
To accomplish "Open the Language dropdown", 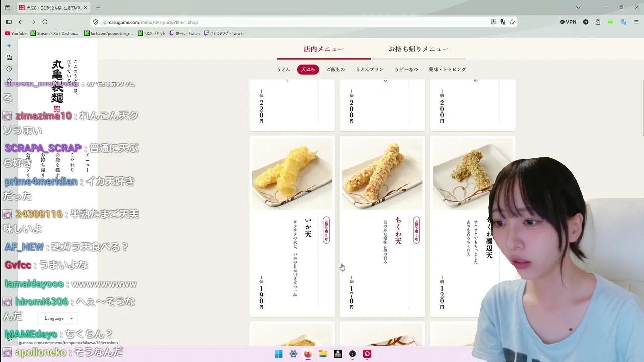I will pos(58,318).
